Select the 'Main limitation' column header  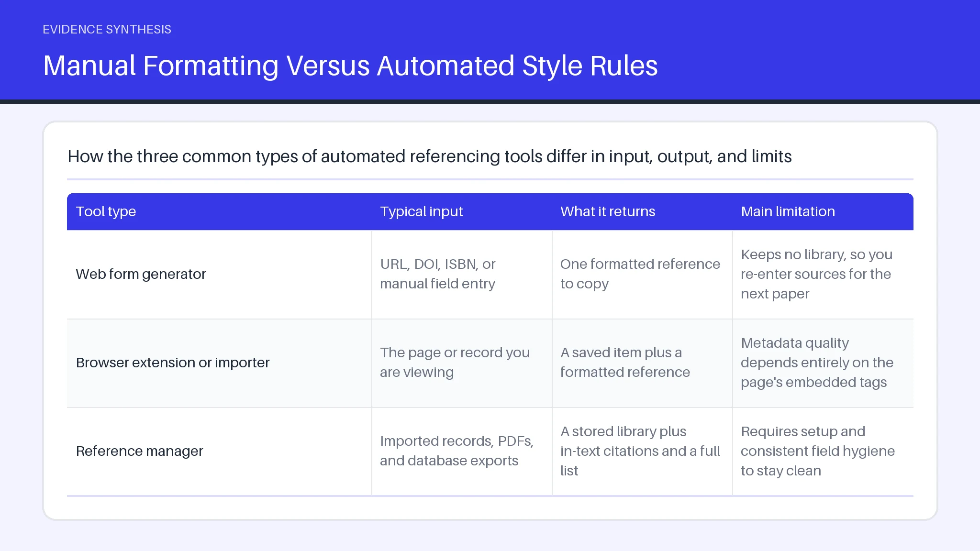823,211
